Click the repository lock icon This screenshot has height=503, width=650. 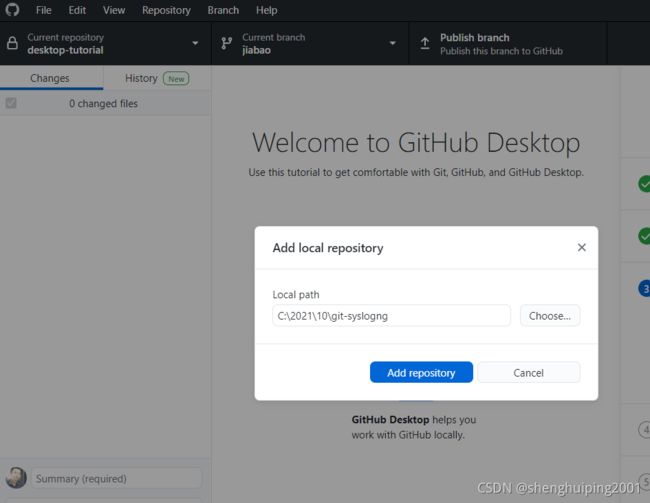(12, 43)
